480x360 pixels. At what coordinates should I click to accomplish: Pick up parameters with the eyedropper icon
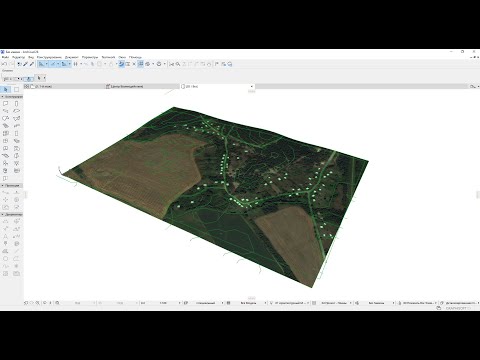(25, 64)
